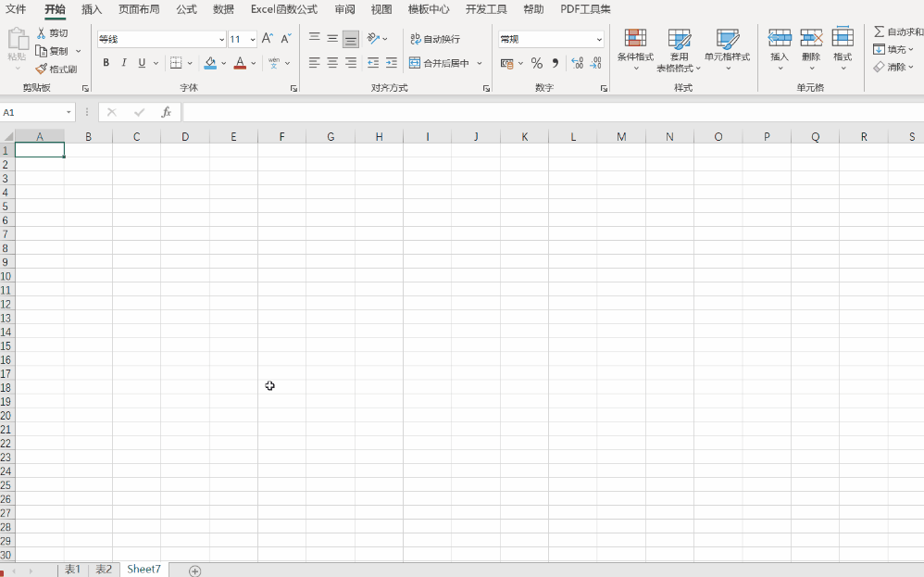This screenshot has width=924, height=577.
Task: Open the Clear (清除) dropdown
Action: point(894,68)
